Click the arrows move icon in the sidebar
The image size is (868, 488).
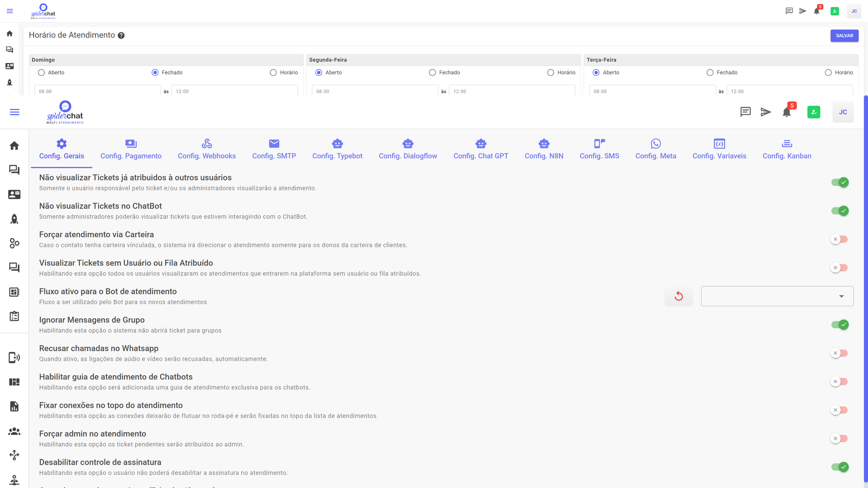(x=15, y=455)
